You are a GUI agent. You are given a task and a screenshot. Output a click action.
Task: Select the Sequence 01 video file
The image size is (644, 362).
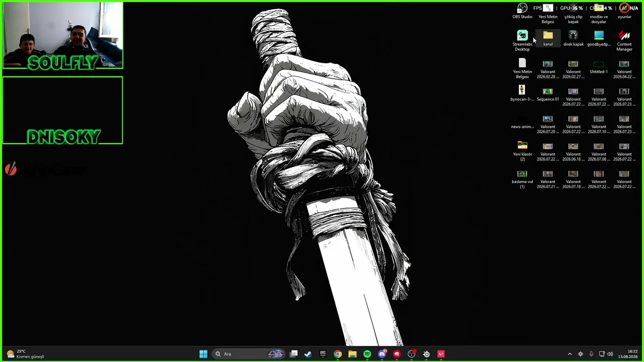548,94
